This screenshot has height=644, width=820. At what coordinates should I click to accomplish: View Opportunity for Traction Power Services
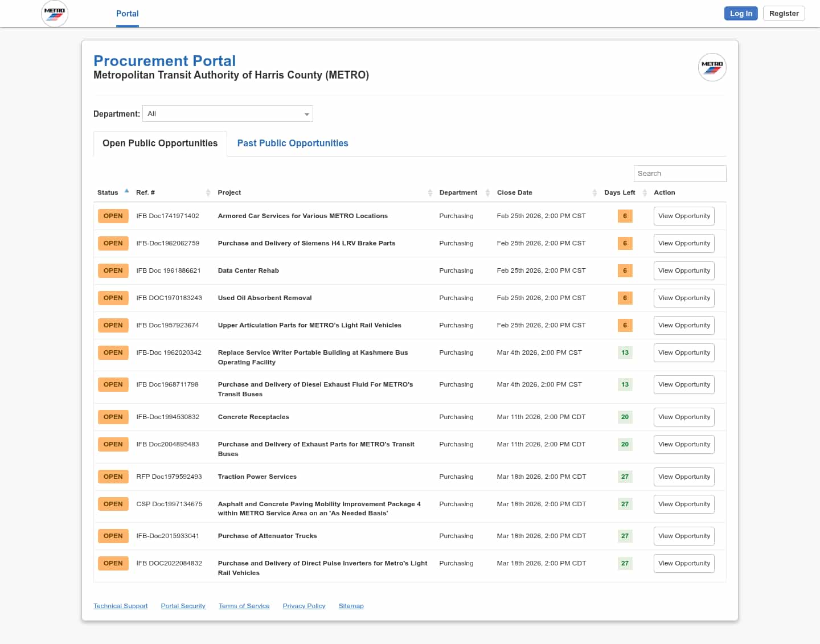(x=684, y=477)
